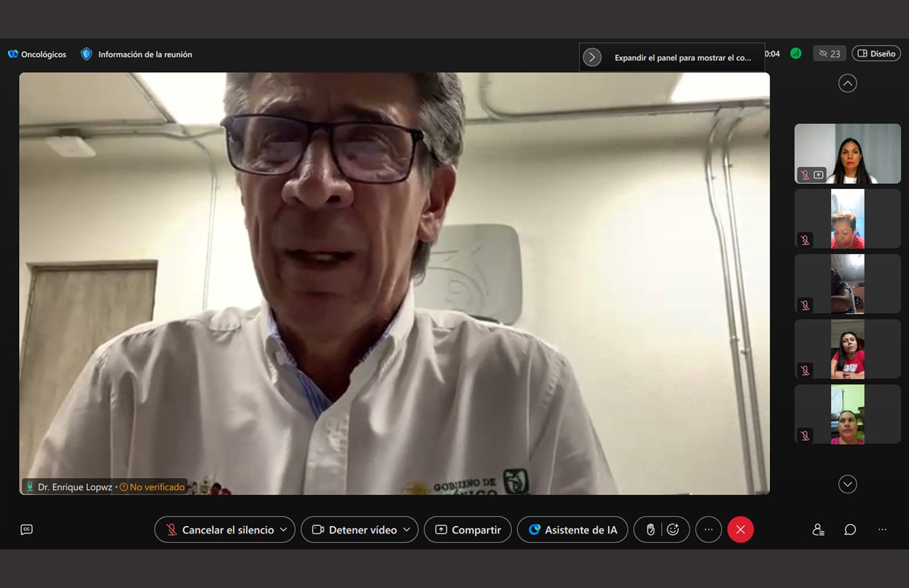This screenshot has height=588, width=909.
Task: Open emoji reactions icon
Action: pos(673,529)
